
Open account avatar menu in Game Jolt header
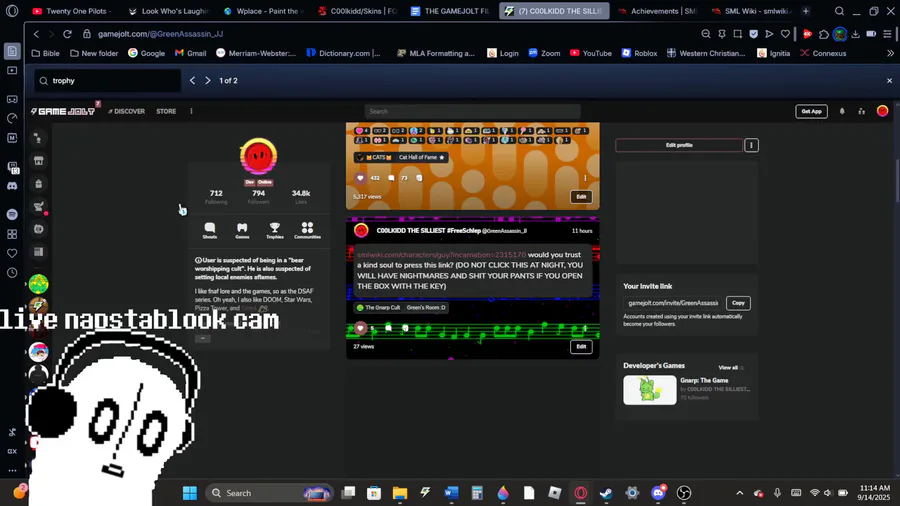click(883, 111)
